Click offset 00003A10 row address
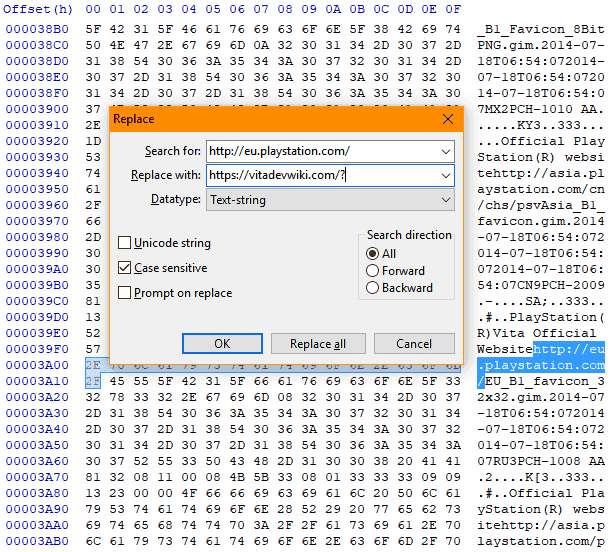 point(37,381)
